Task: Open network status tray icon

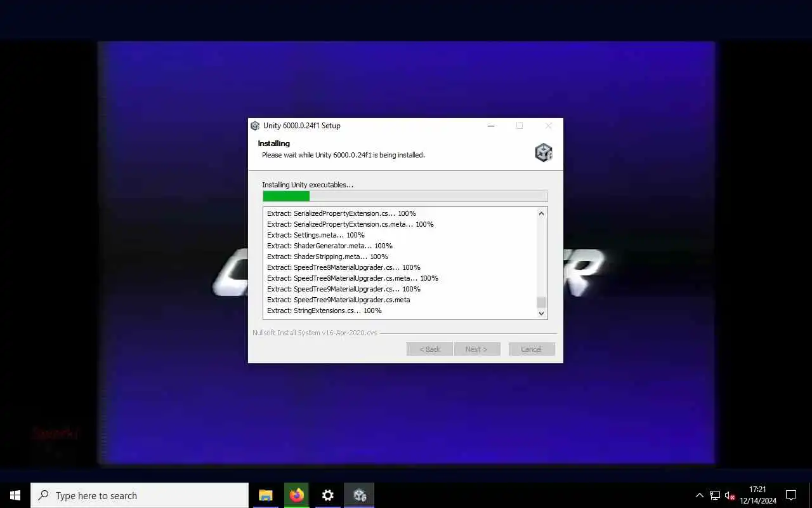Action: 715,495
